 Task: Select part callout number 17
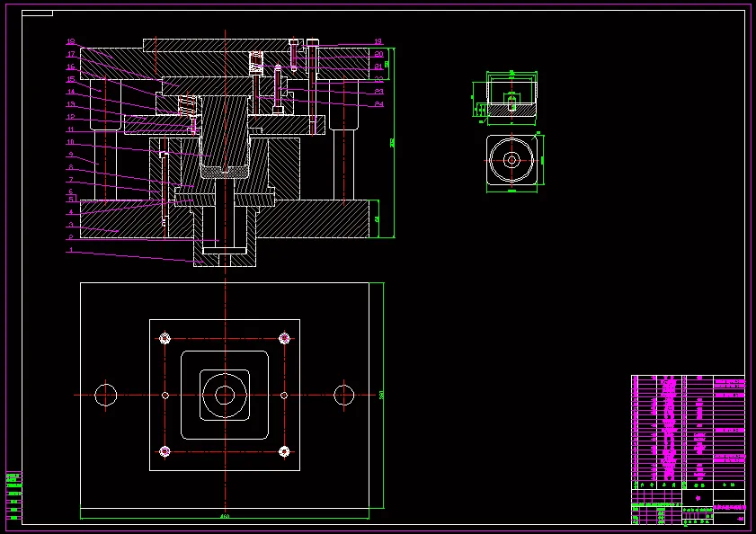point(71,54)
